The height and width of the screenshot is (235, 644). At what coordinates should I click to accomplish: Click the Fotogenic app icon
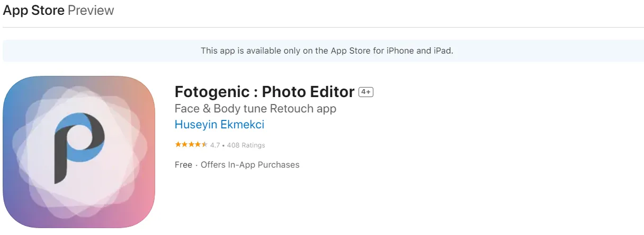click(x=79, y=152)
